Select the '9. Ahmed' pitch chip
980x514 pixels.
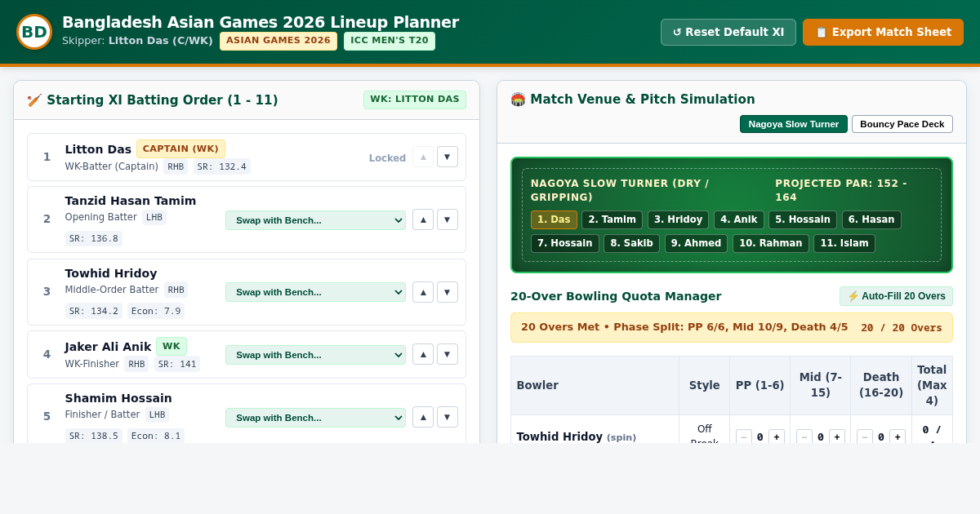click(696, 243)
